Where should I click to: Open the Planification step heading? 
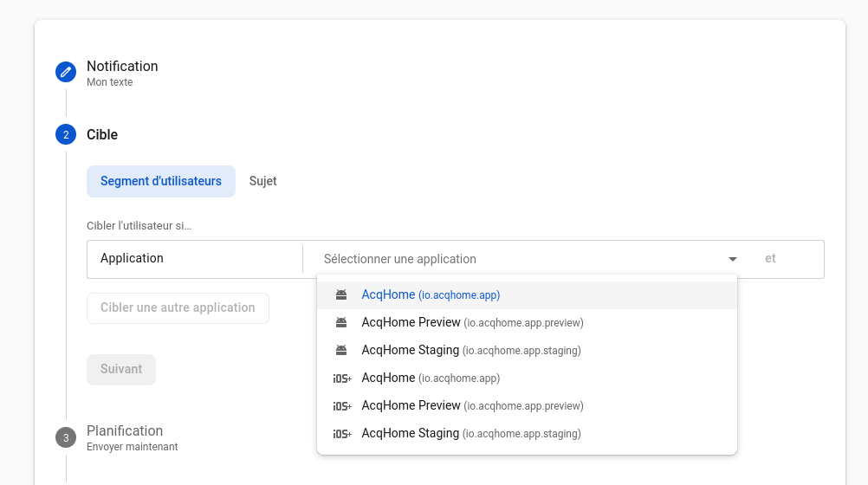tap(125, 430)
